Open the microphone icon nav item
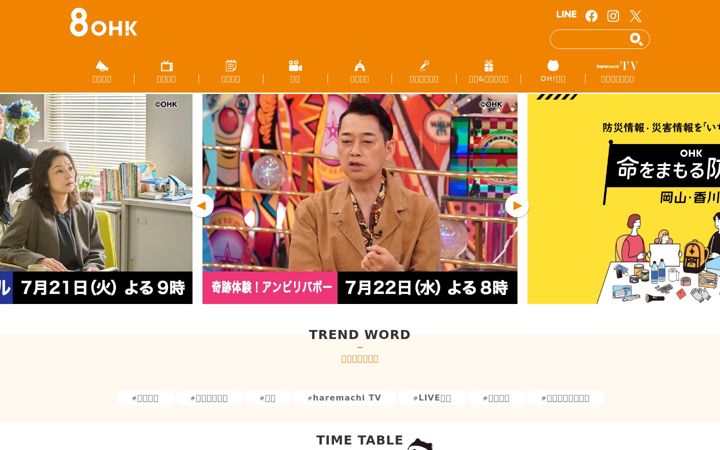Image resolution: width=720 pixels, height=450 pixels. (424, 72)
